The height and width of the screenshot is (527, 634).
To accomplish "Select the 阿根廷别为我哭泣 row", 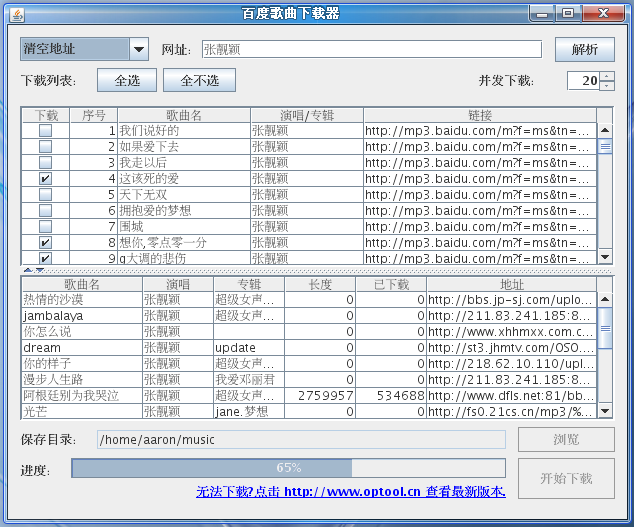I will (x=309, y=396).
